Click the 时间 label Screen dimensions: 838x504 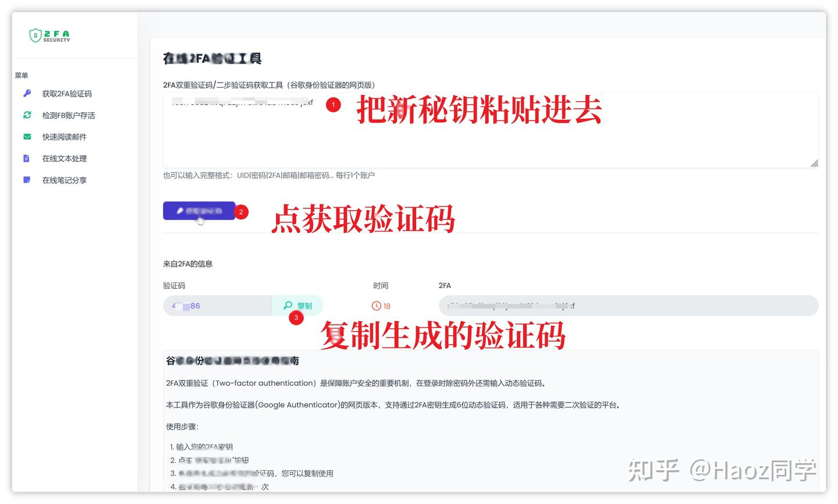[381, 285]
